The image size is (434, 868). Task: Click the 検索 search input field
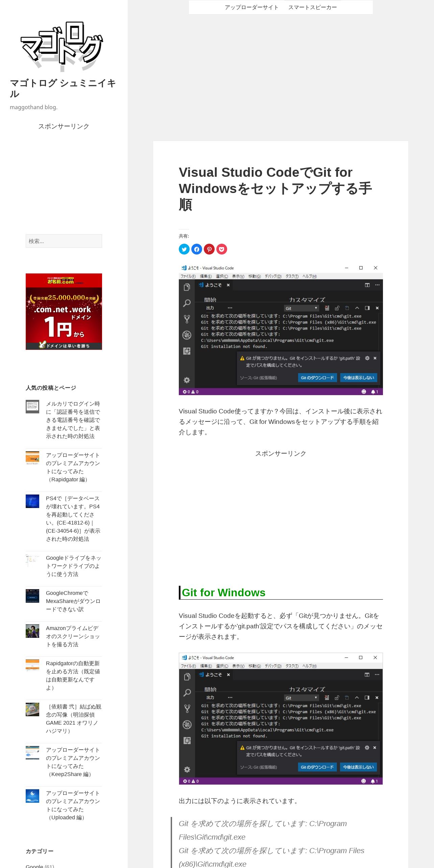[64, 241]
